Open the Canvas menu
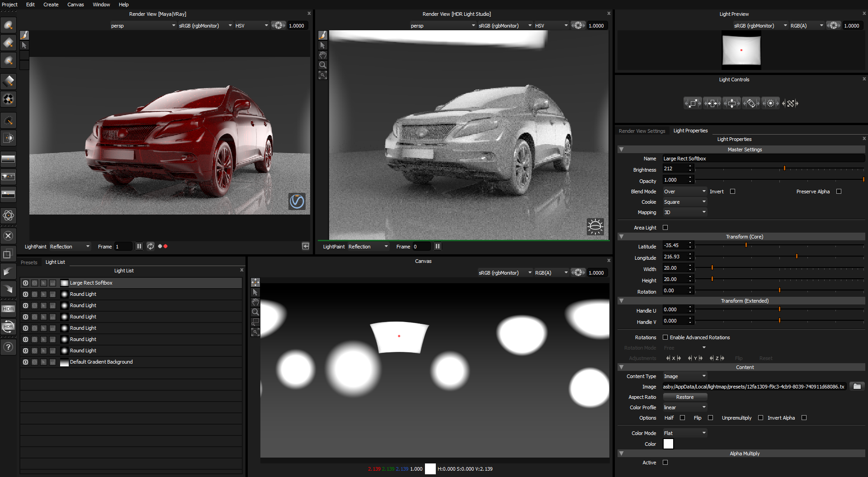Image resolution: width=868 pixels, height=477 pixels. pyautogui.click(x=75, y=5)
